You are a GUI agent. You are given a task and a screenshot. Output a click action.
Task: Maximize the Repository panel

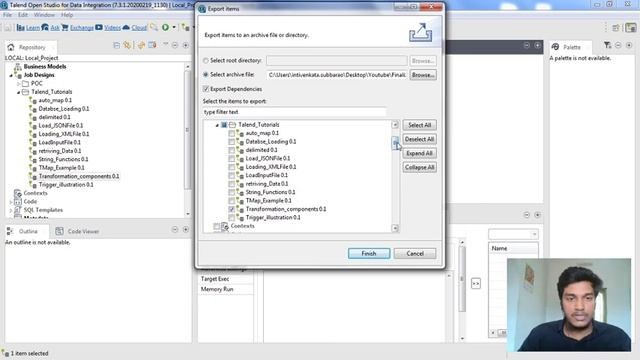point(186,45)
